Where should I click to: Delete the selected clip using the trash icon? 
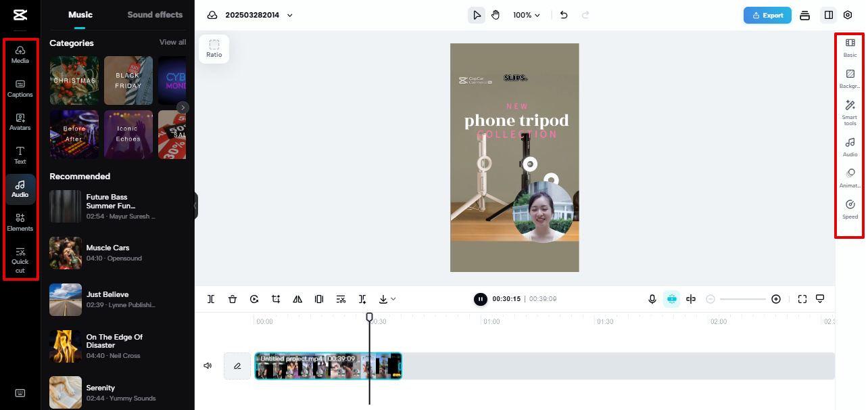(233, 298)
